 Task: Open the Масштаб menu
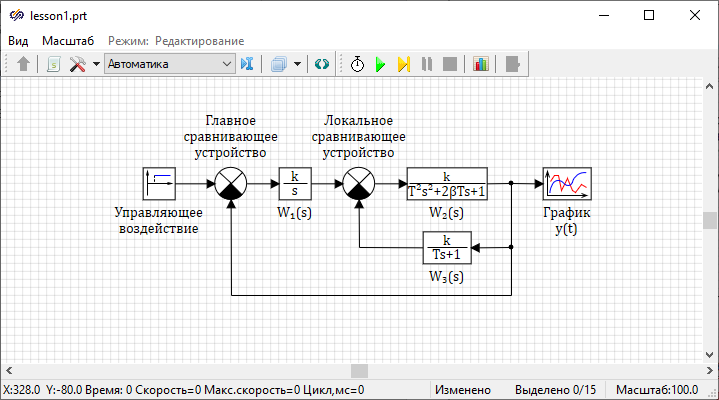(x=68, y=41)
